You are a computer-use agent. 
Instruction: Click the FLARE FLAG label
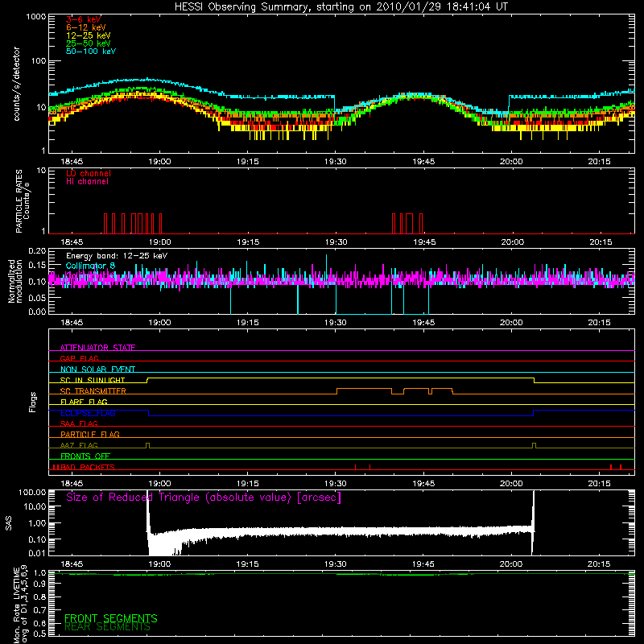(84, 402)
